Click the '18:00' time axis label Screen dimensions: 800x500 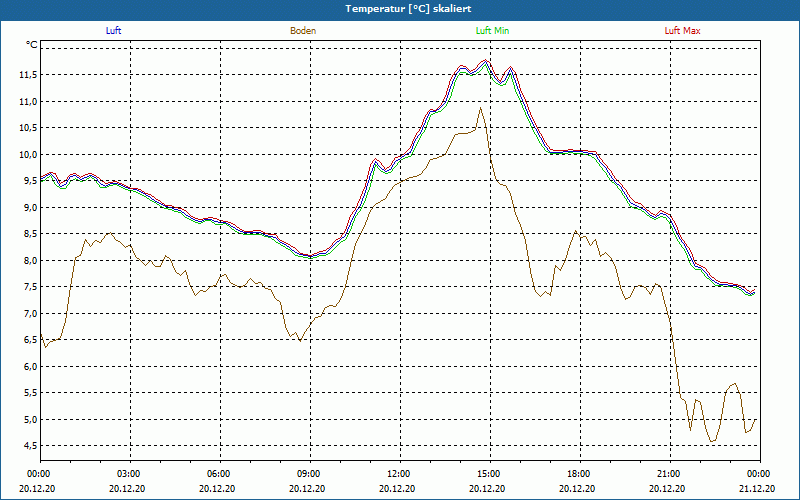[x=580, y=473]
